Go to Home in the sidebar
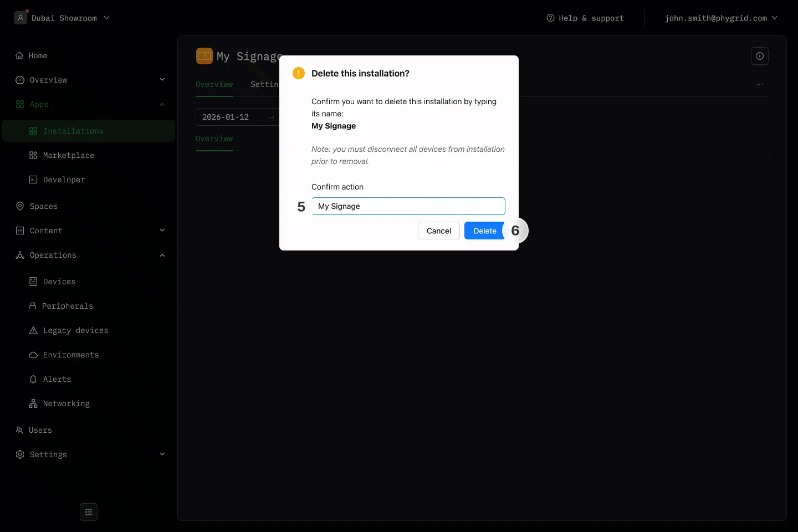The image size is (798, 532). click(x=89, y=55)
